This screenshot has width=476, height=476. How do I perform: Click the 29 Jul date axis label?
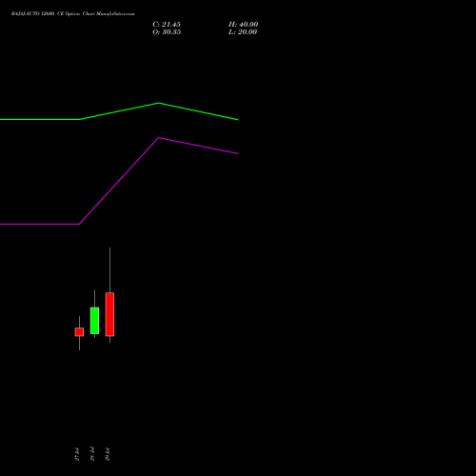(108, 454)
